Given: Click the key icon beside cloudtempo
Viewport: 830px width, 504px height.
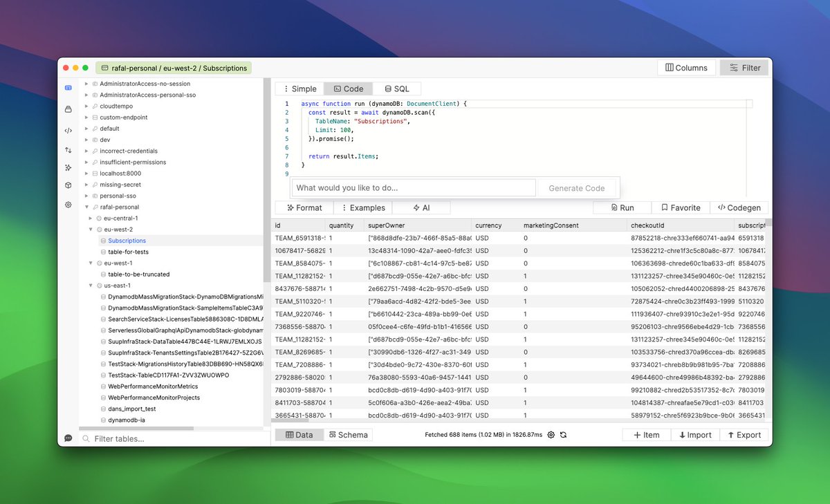Looking at the screenshot, I should 95,106.
